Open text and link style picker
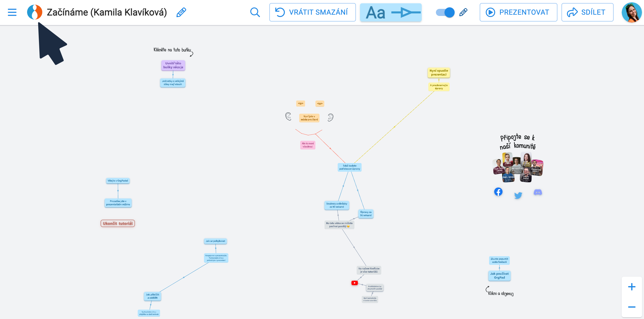The height and width of the screenshot is (319, 644). [391, 12]
